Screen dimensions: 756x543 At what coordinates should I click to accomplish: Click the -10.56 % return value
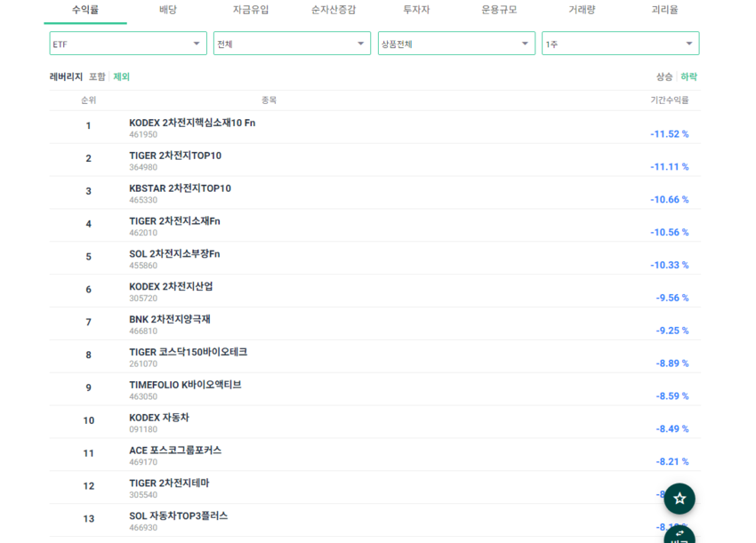click(670, 232)
